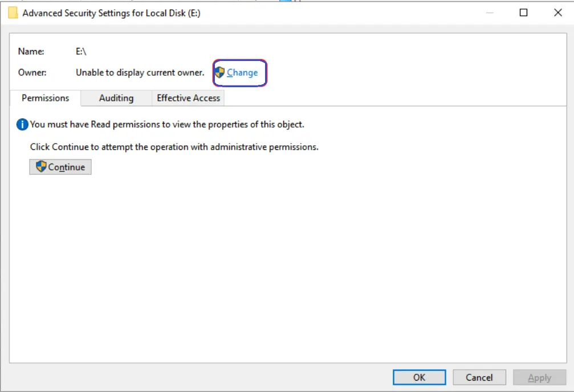This screenshot has width=574, height=392.
Task: Click the window title text for Local Disk (E:)
Action: (111, 13)
